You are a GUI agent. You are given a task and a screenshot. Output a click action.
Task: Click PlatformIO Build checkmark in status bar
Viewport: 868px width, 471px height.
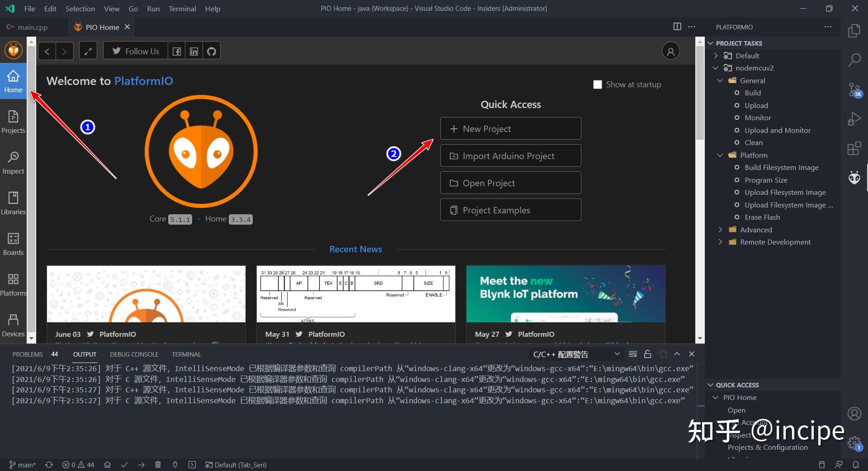tap(124, 465)
